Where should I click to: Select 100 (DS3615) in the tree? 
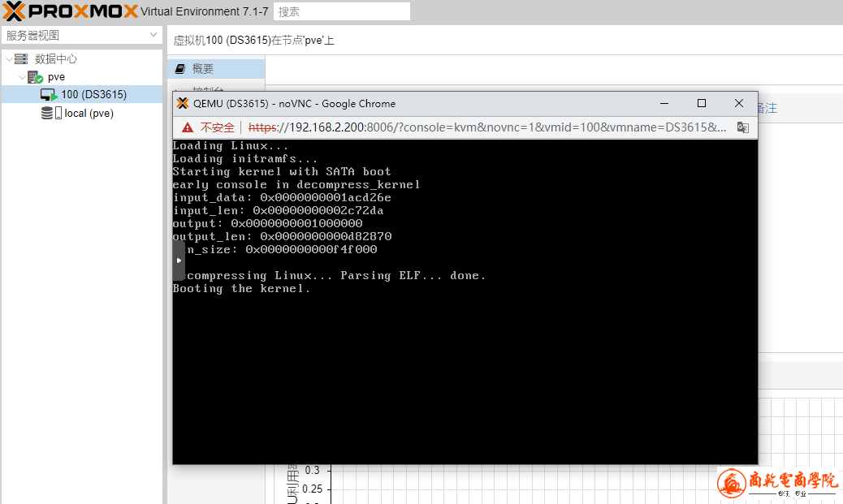93,95
